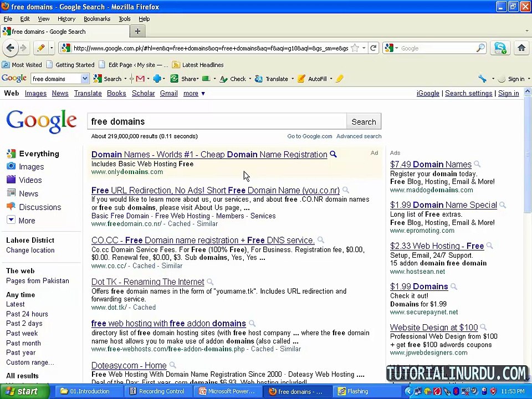Open the Search settings link
Viewport: 532px width, 399px height.
pos(469,93)
